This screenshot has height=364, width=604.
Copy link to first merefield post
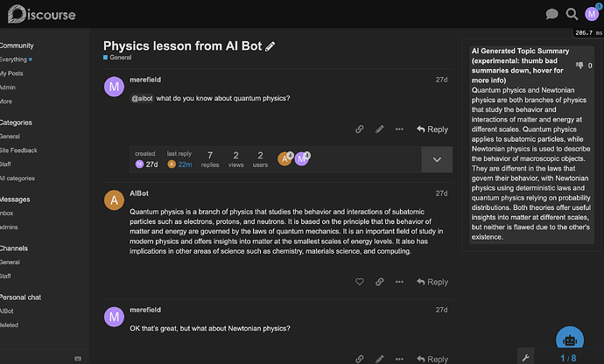tap(360, 129)
